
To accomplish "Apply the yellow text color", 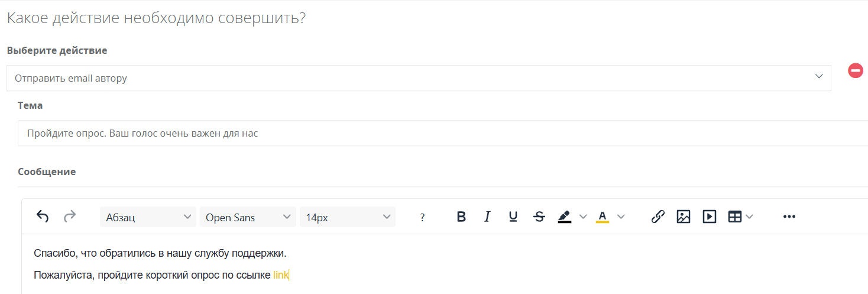I will tap(603, 217).
